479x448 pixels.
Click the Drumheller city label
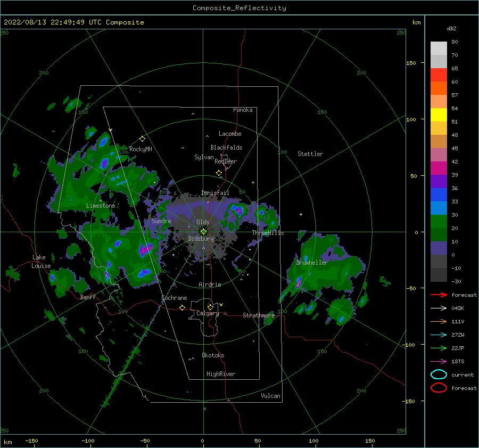coord(312,263)
